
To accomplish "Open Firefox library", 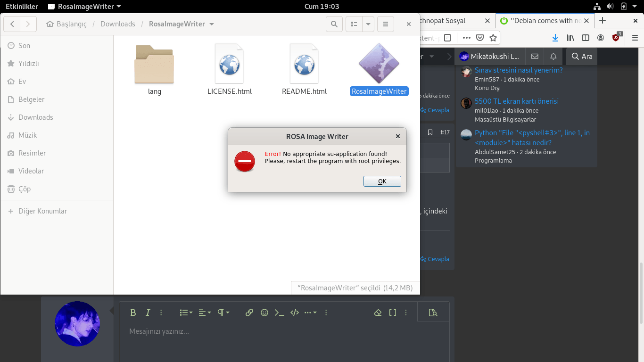I will tap(570, 38).
